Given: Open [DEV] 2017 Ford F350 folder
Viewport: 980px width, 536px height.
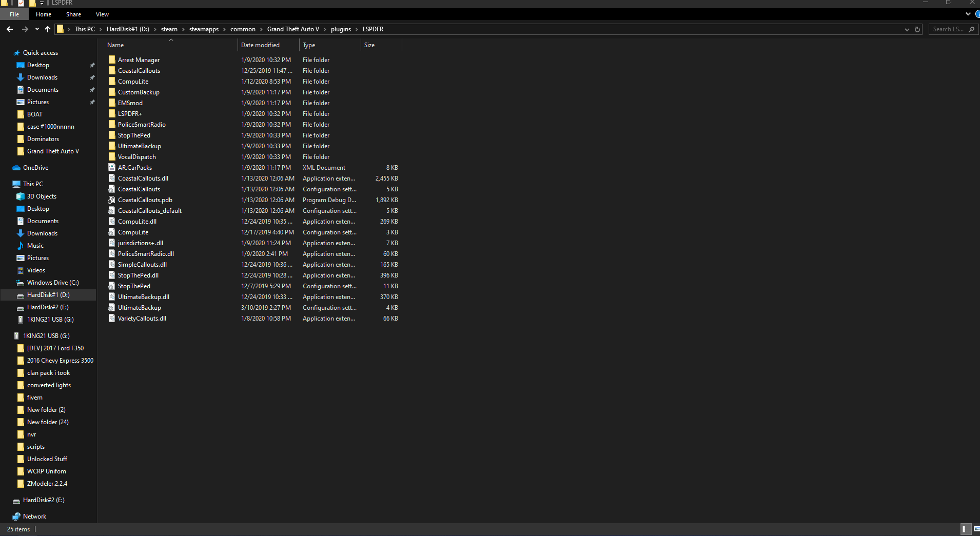Looking at the screenshot, I should [x=55, y=348].
